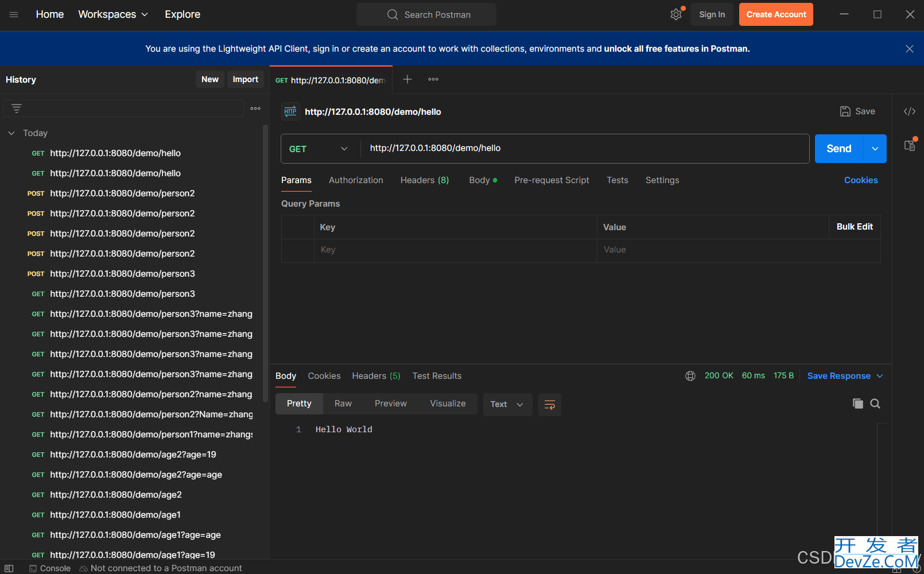This screenshot has height=574, width=924.
Task: Open the Explore page
Action: (183, 14)
